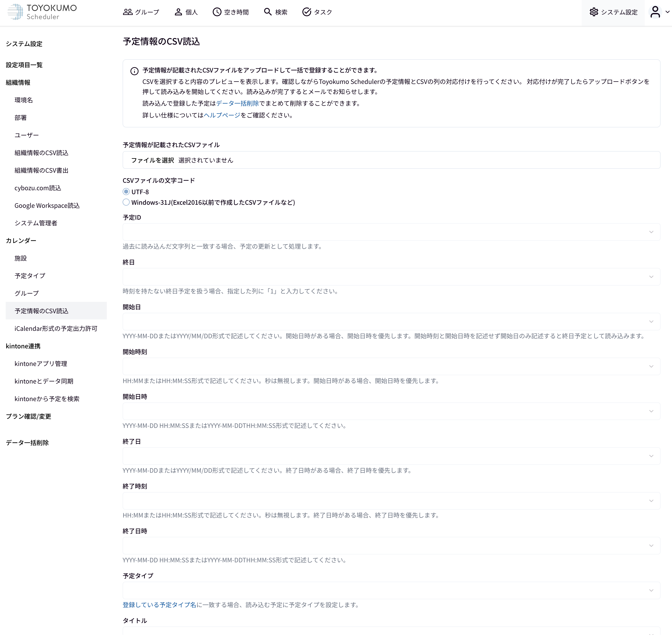Open the 開始日 column dropdown
The image size is (672, 639).
tap(391, 322)
